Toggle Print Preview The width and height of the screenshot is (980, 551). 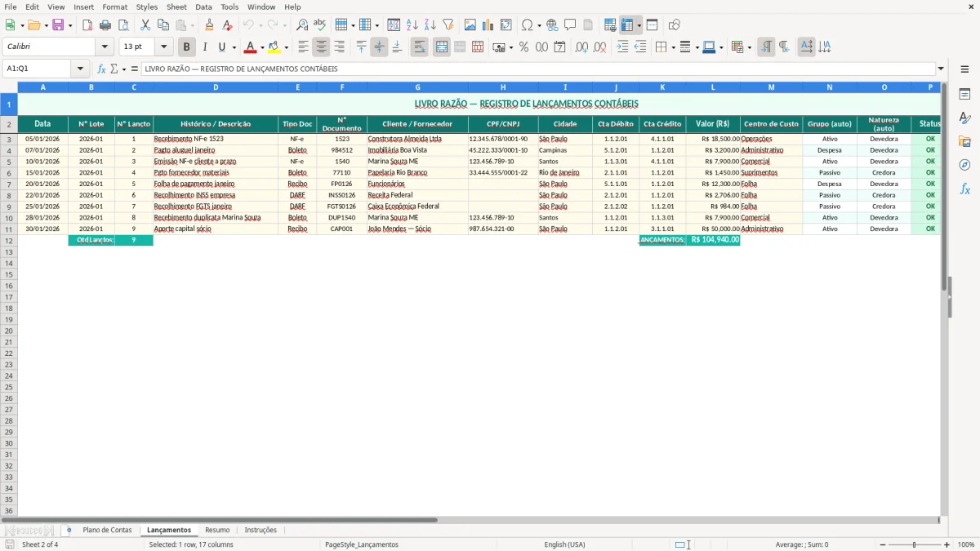[x=123, y=25]
